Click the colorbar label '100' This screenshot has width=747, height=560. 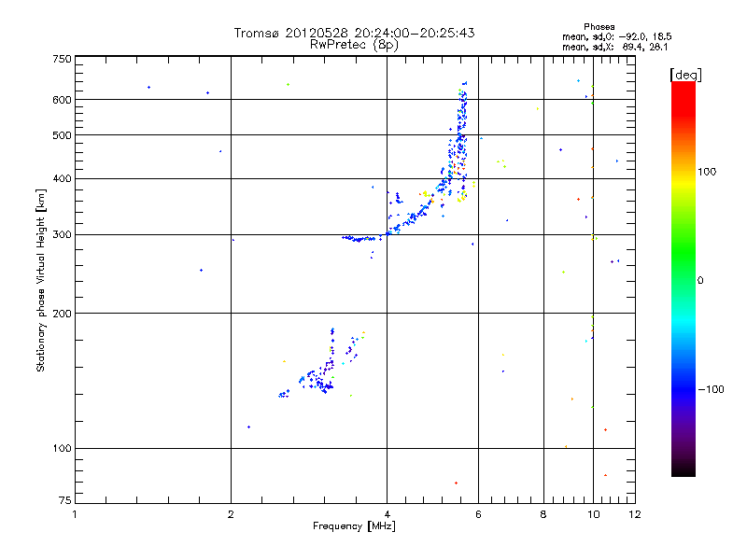point(707,172)
